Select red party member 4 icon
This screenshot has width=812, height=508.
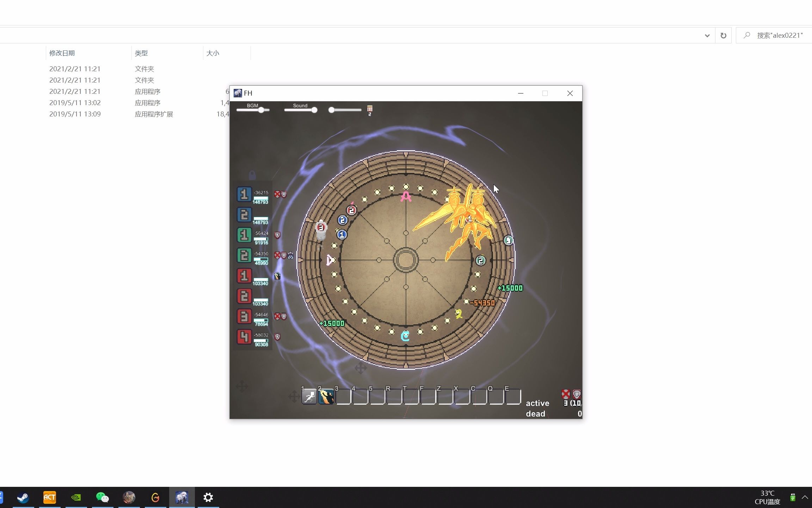click(244, 337)
